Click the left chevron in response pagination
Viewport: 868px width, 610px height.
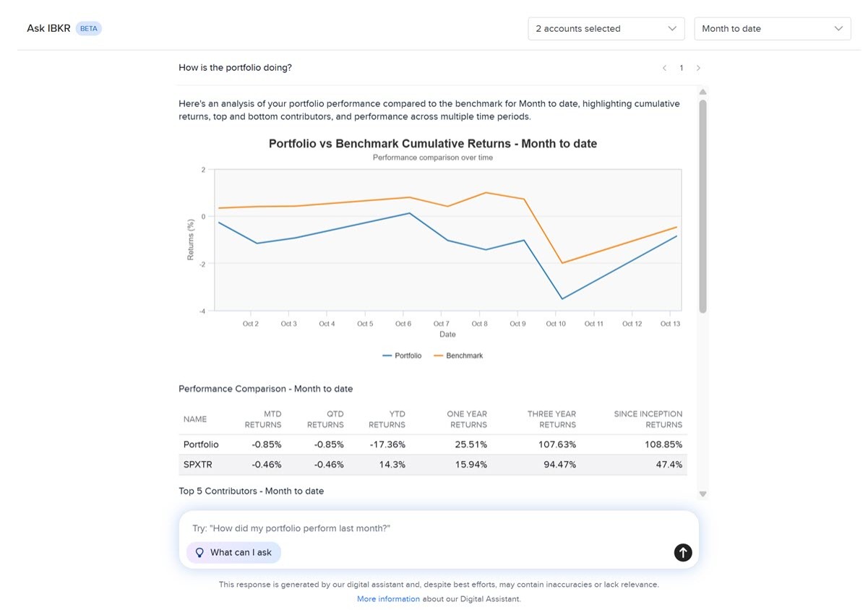point(664,67)
